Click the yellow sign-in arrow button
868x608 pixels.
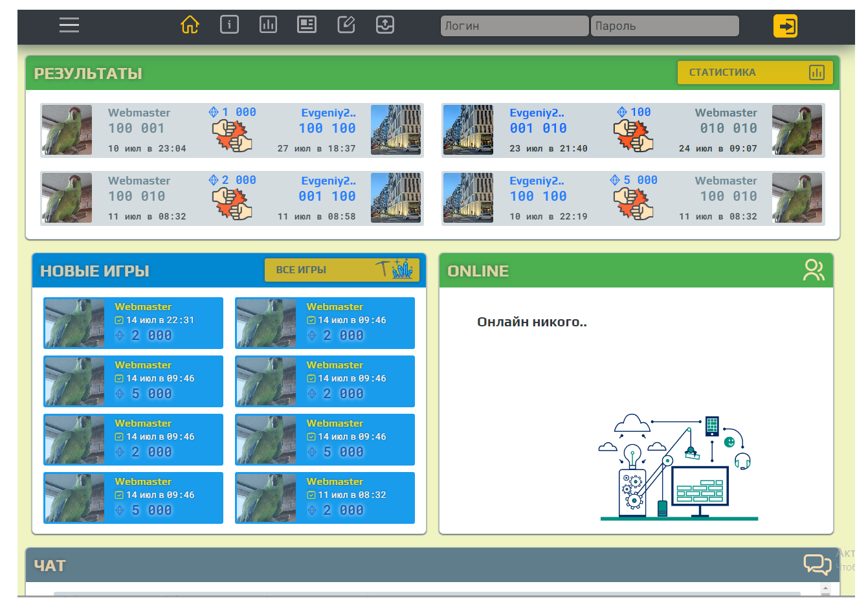(x=785, y=26)
